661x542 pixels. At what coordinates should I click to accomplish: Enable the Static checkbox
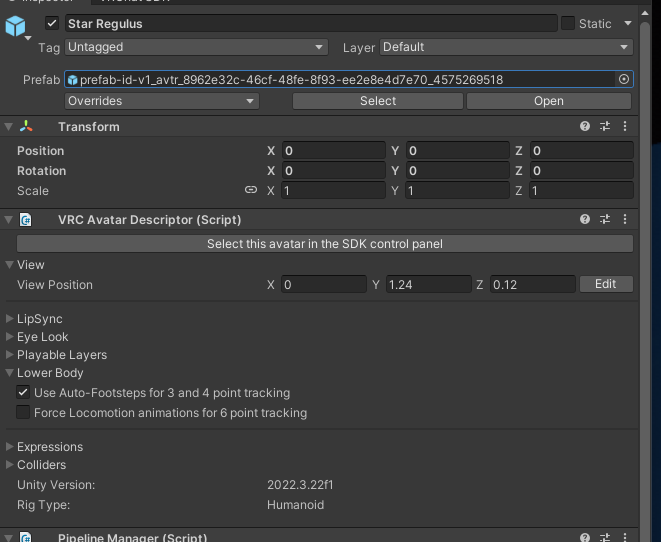coord(567,23)
